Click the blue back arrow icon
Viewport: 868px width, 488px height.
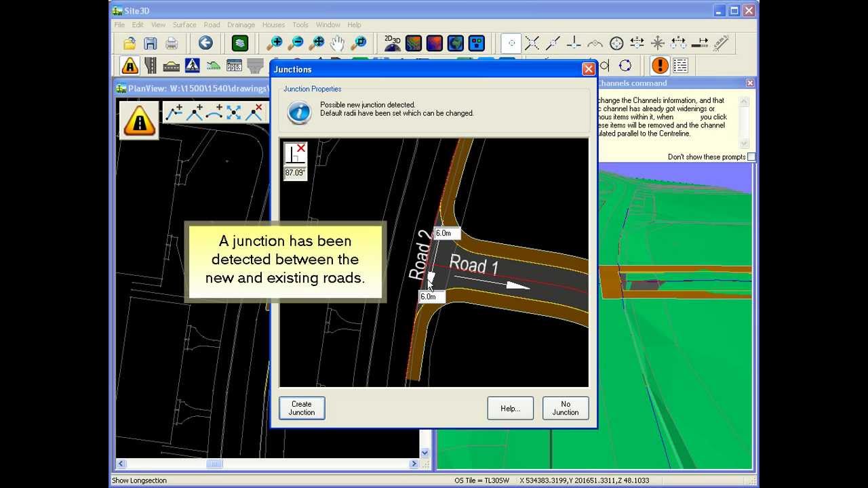205,43
